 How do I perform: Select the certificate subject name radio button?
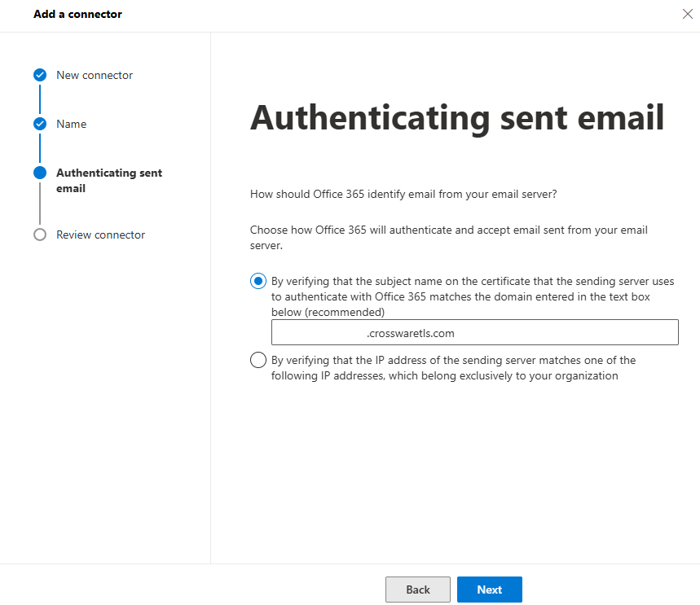click(258, 281)
